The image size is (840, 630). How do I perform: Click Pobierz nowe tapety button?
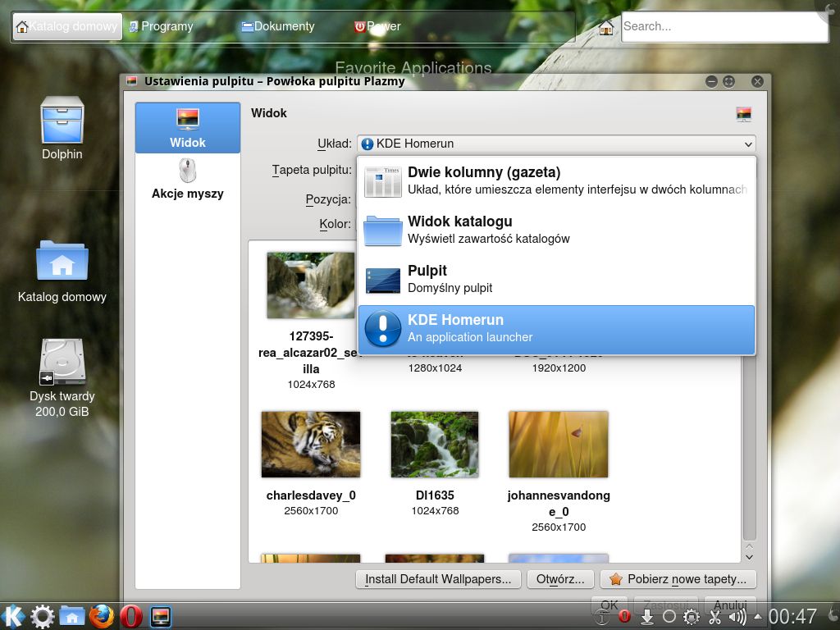[x=678, y=579]
